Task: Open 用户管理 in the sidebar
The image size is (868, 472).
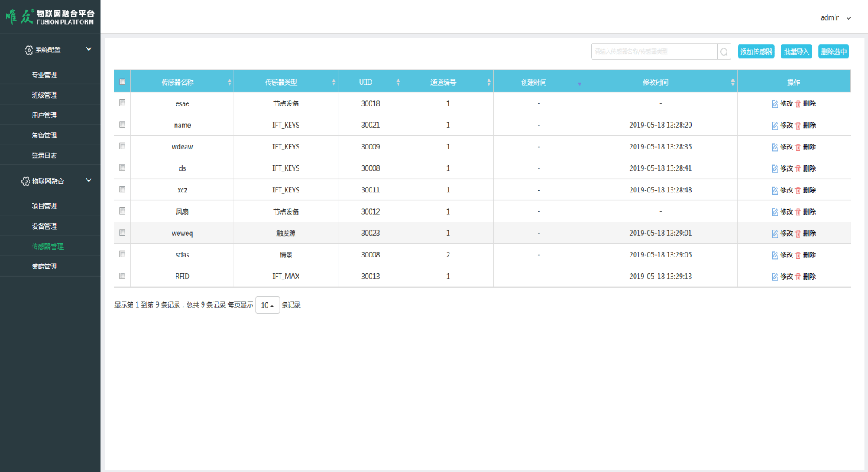Action: (44, 115)
